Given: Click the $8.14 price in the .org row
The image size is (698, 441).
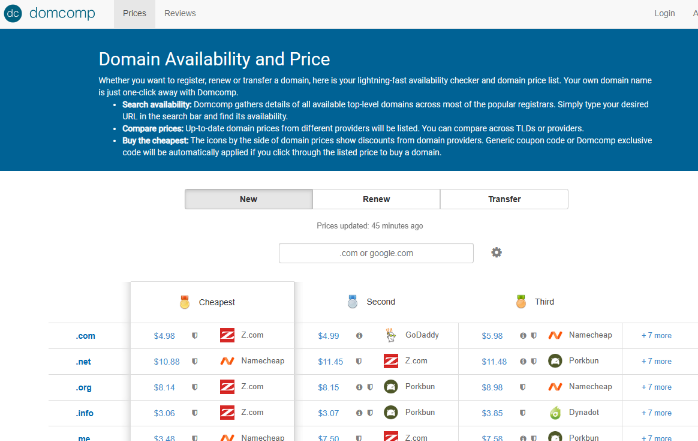Looking at the screenshot, I should (164, 388).
